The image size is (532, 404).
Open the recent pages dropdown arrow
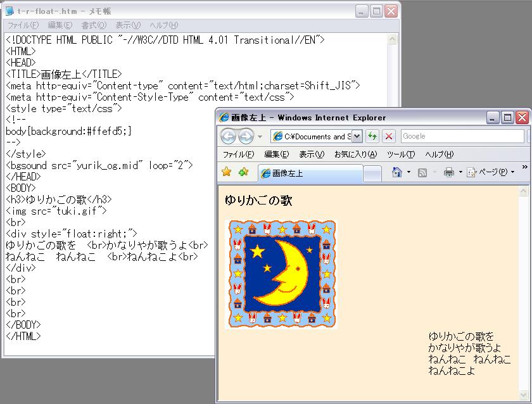[x=260, y=137]
